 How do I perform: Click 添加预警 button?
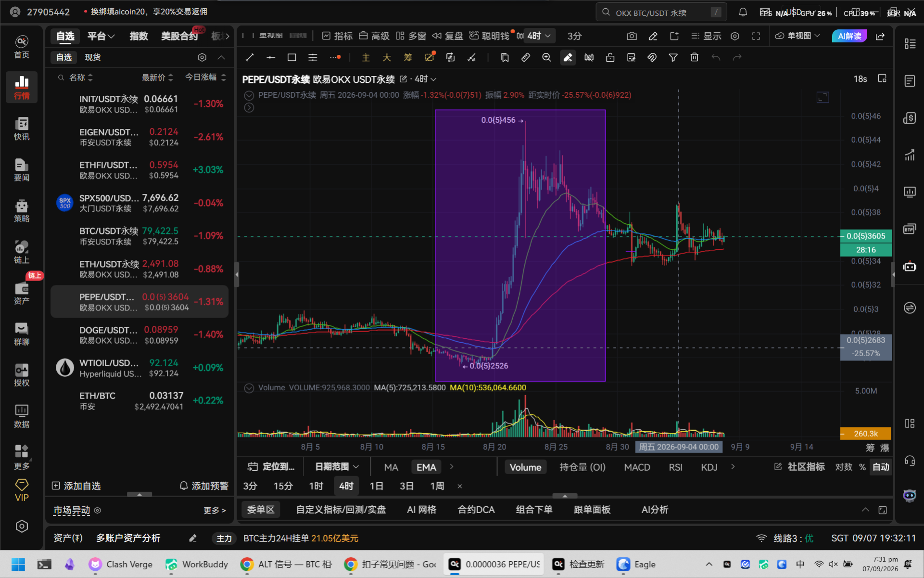[x=204, y=486]
